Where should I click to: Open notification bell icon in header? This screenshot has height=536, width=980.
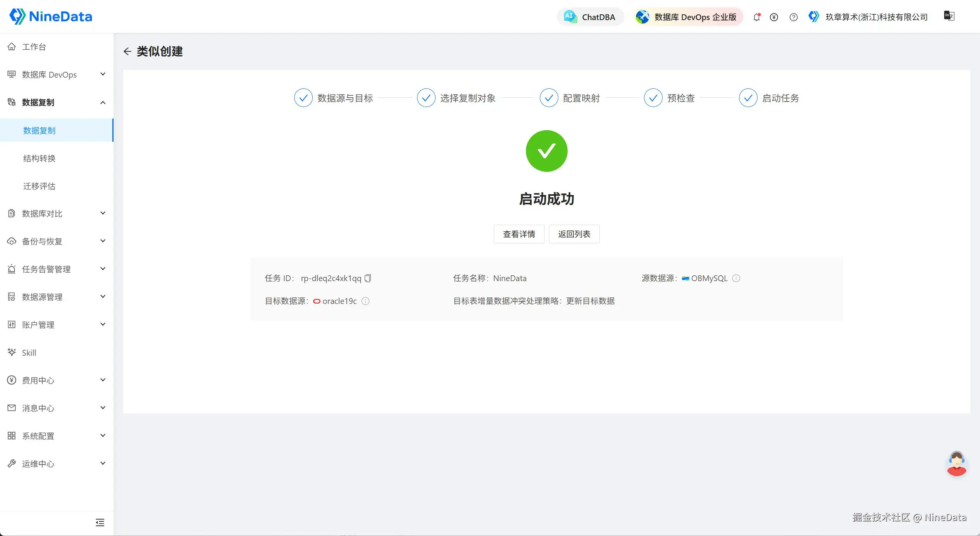click(x=757, y=17)
